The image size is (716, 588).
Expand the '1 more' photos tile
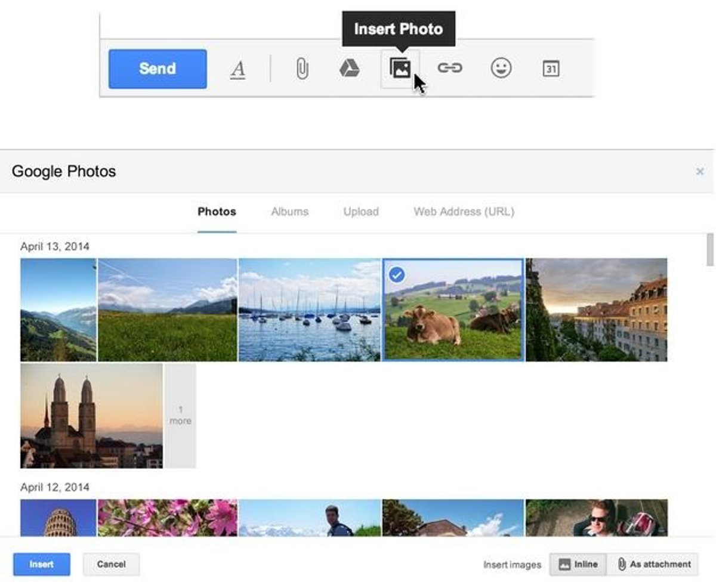click(x=180, y=416)
